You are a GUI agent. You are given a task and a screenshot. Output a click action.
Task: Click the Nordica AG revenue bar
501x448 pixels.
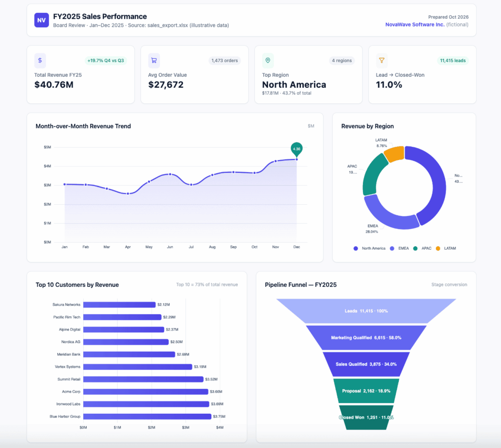(126, 342)
